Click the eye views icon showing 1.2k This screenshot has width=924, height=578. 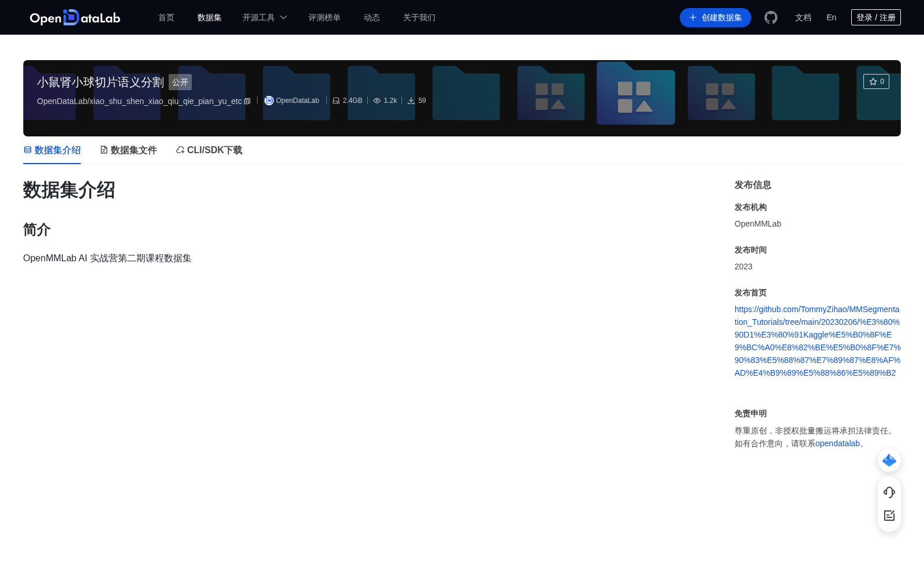[x=377, y=101]
